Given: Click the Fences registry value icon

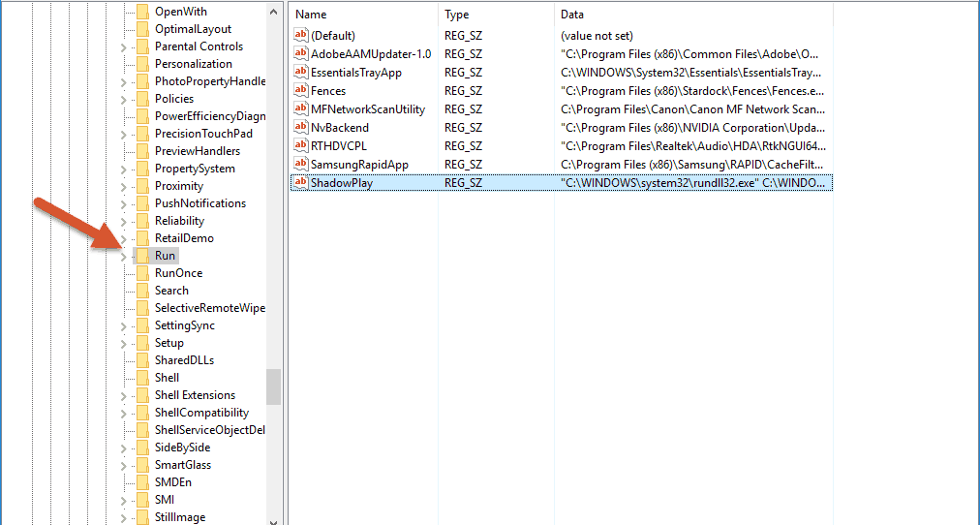Looking at the screenshot, I should pyautogui.click(x=301, y=91).
